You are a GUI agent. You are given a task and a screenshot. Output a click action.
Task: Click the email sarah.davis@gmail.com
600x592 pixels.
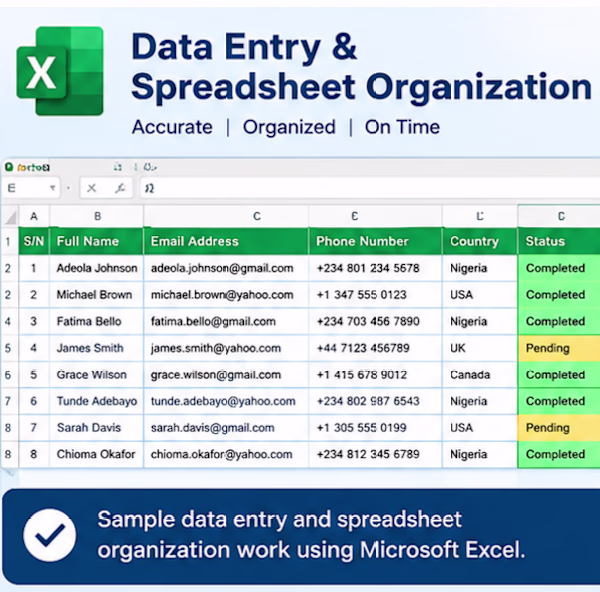pyautogui.click(x=213, y=427)
